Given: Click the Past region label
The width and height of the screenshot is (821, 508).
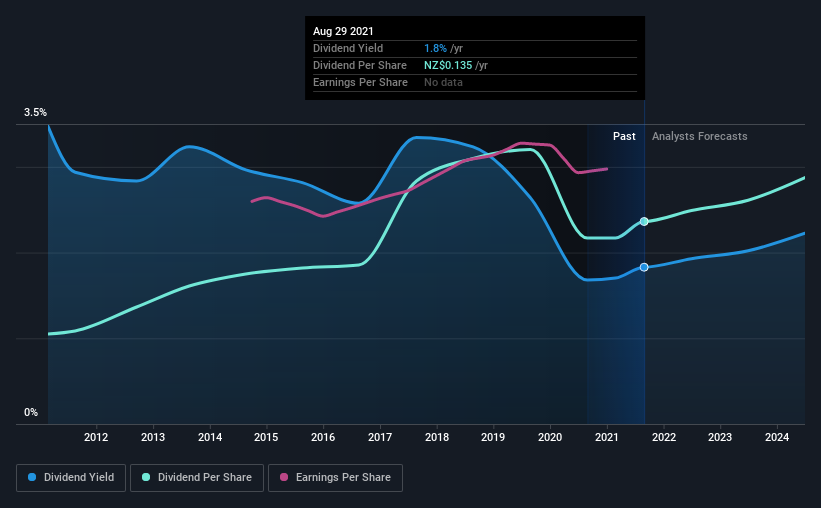Looking at the screenshot, I should 624,136.
